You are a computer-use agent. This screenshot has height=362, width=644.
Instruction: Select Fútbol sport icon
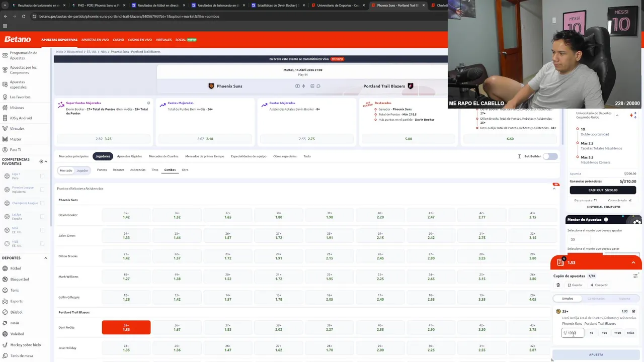pyautogui.click(x=5, y=268)
